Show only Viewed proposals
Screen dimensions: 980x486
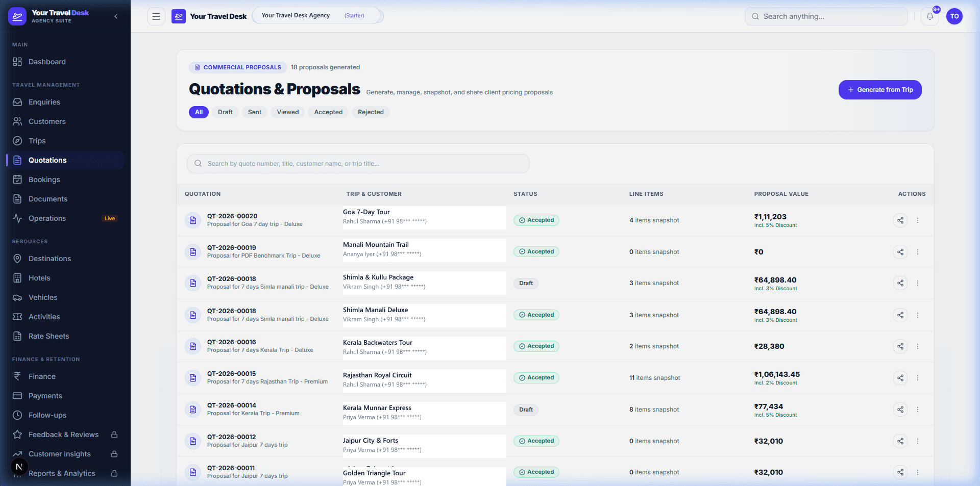coord(288,112)
